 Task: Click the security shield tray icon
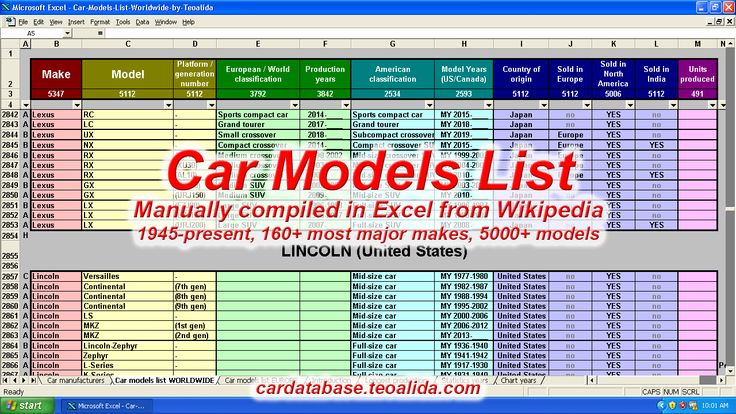coord(672,406)
